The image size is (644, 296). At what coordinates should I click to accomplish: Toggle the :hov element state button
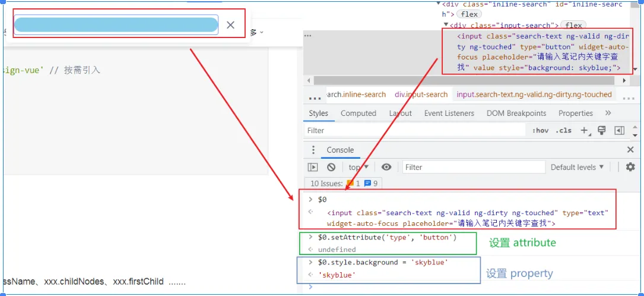540,130
